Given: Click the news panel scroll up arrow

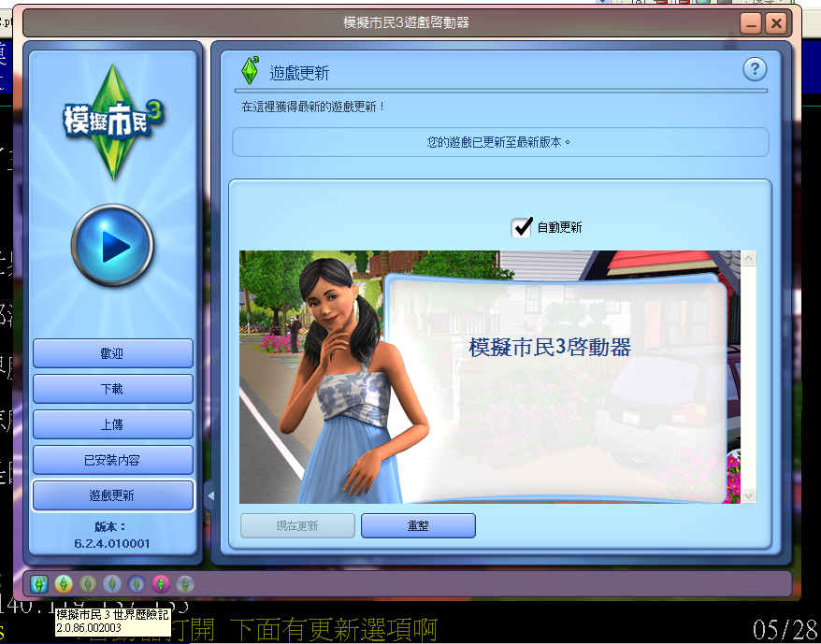Looking at the screenshot, I should coord(748,258).
